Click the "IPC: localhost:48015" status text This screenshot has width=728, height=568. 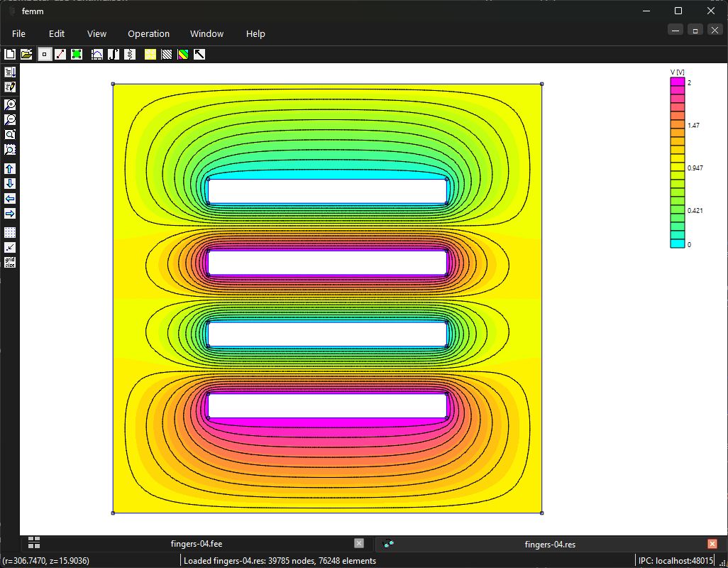coord(675,561)
